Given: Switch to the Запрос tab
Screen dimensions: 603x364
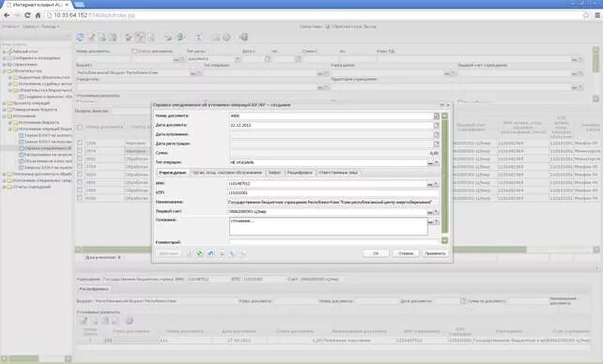Looking at the screenshot, I should tap(274, 173).
